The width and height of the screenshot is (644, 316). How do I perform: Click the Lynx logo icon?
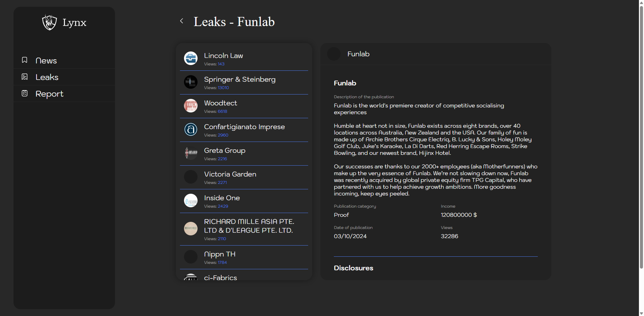coord(49,22)
